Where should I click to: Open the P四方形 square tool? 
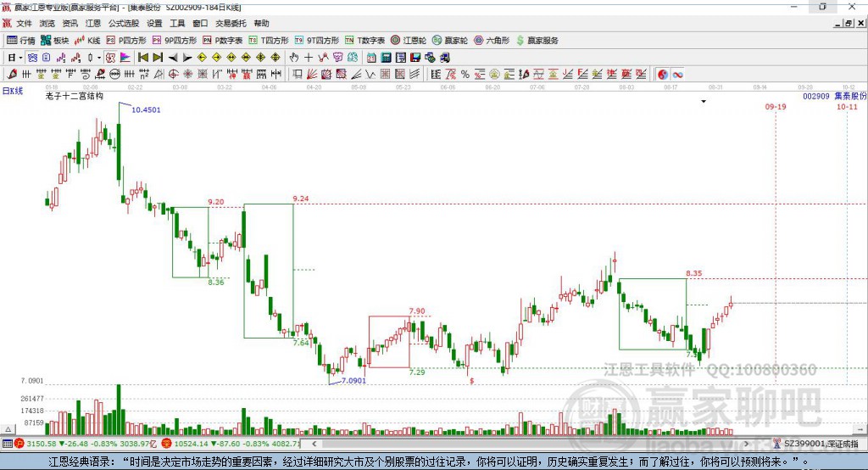click(x=125, y=41)
